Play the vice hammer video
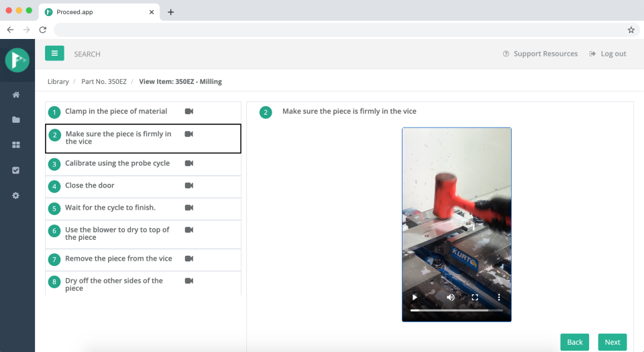Viewport: 644px width, 352px height. (x=415, y=297)
